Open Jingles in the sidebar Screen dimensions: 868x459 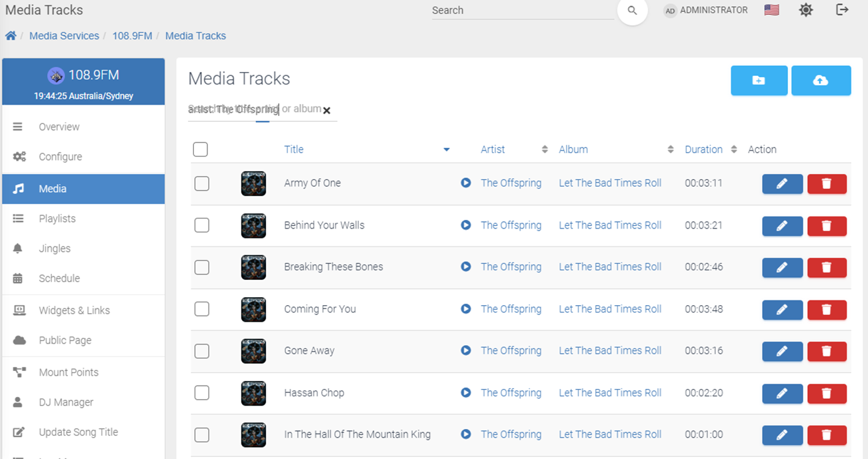pyautogui.click(x=83, y=248)
